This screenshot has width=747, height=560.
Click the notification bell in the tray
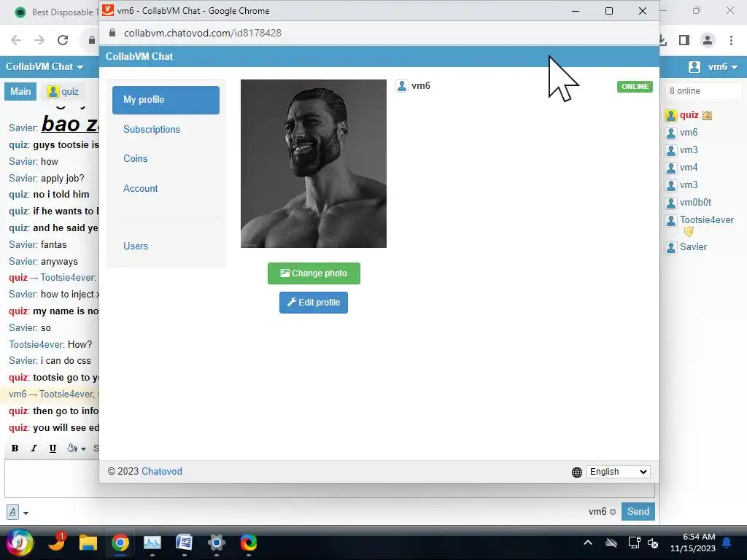coord(727,542)
